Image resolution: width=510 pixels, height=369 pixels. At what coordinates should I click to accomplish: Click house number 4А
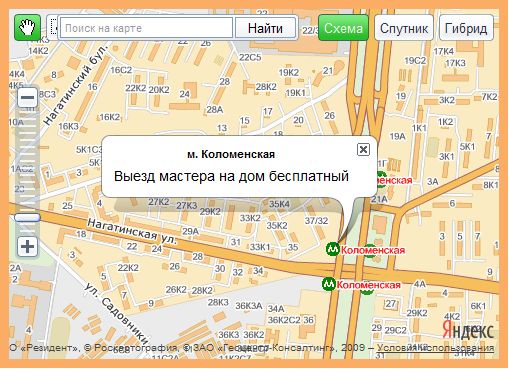click(x=420, y=284)
